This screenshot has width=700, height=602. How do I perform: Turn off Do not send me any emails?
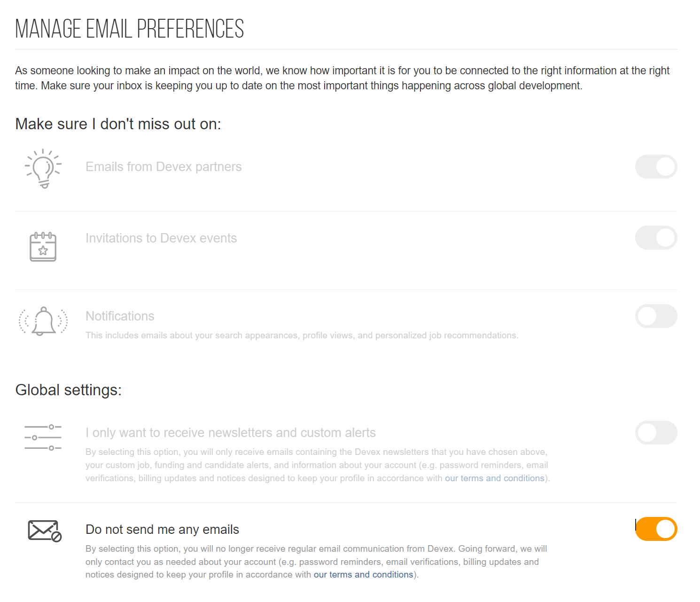pyautogui.click(x=656, y=529)
